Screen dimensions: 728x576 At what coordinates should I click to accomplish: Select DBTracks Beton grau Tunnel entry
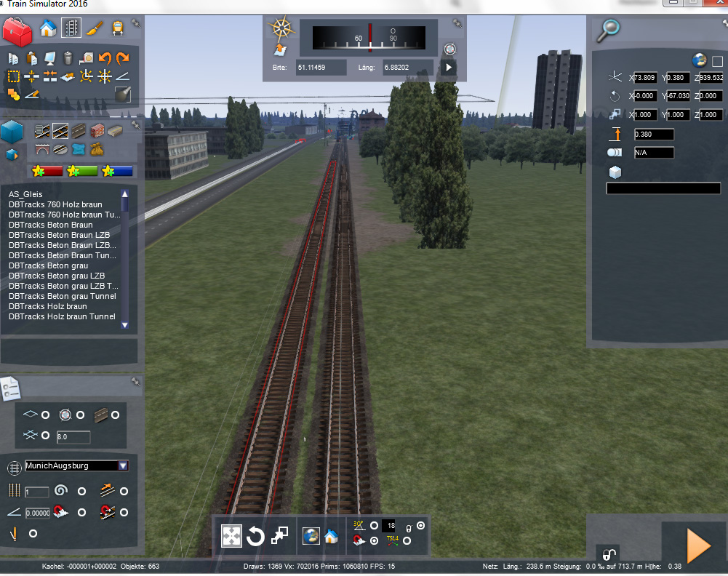pos(63,296)
